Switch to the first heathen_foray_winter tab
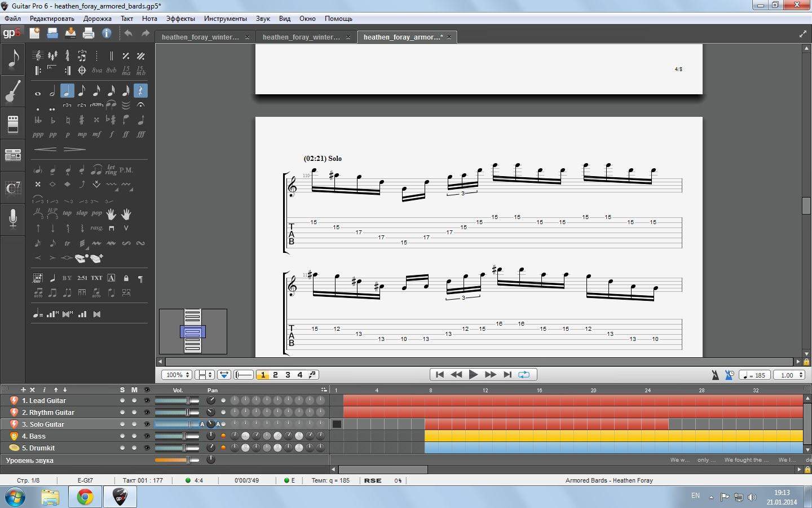 point(200,37)
